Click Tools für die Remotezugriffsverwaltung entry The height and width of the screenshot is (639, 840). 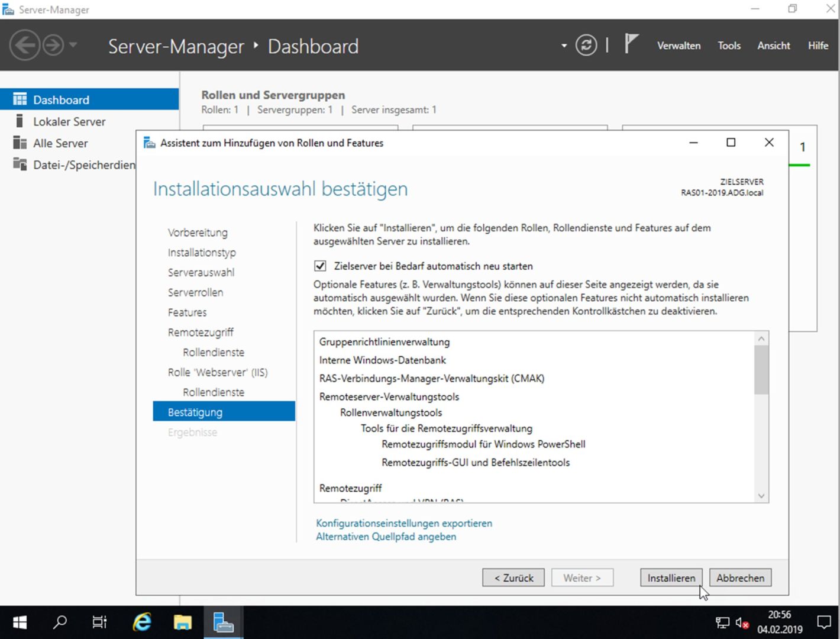[447, 428]
